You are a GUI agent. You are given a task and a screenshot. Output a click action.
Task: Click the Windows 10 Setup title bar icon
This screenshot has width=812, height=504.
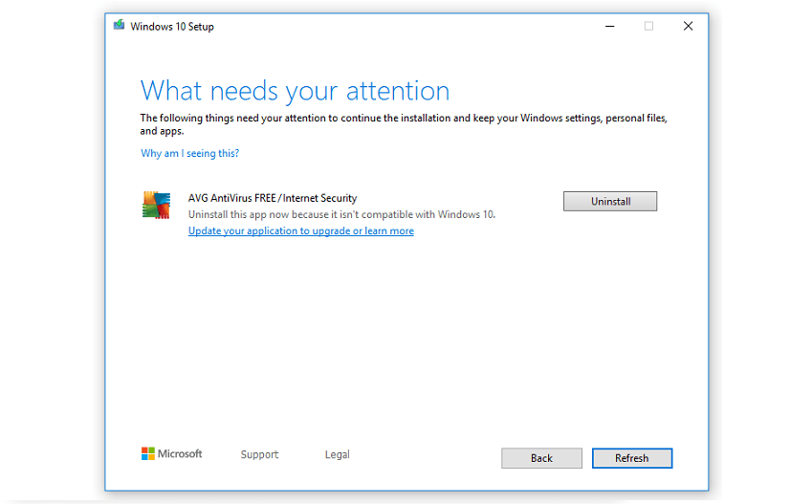[x=119, y=27]
